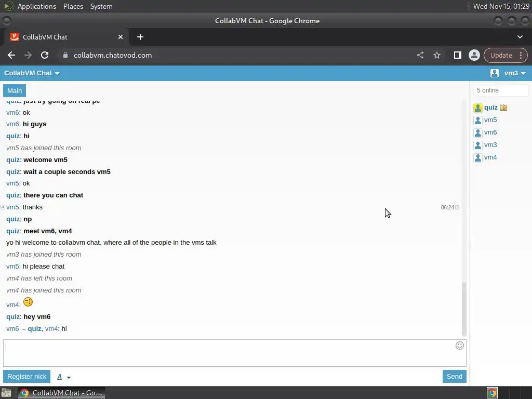Click the forward navigation arrow
The width and height of the screenshot is (532, 399).
[28, 55]
